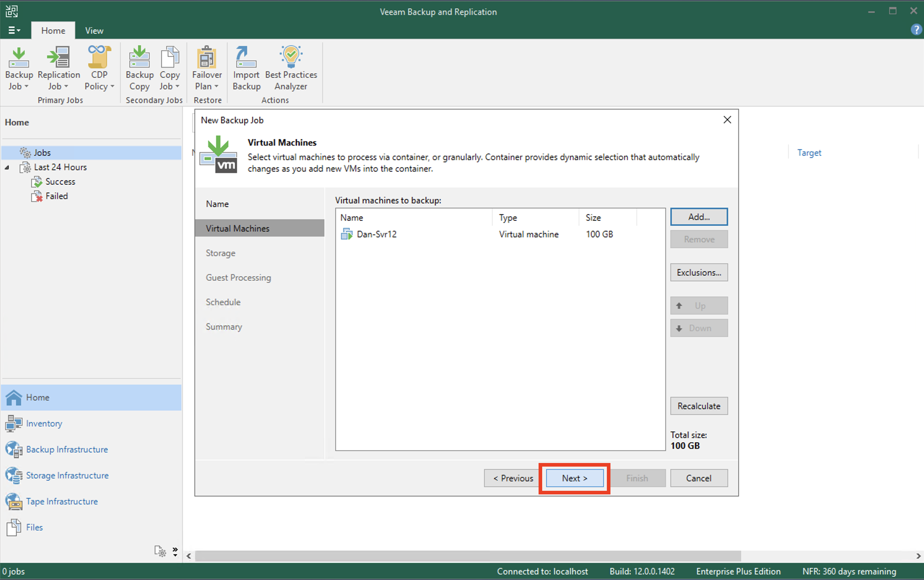This screenshot has height=580, width=924.
Task: Click the Next > button
Action: click(575, 478)
